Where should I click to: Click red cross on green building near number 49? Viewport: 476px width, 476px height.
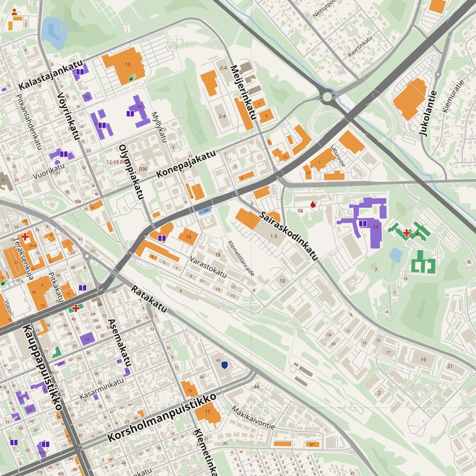(76, 308)
